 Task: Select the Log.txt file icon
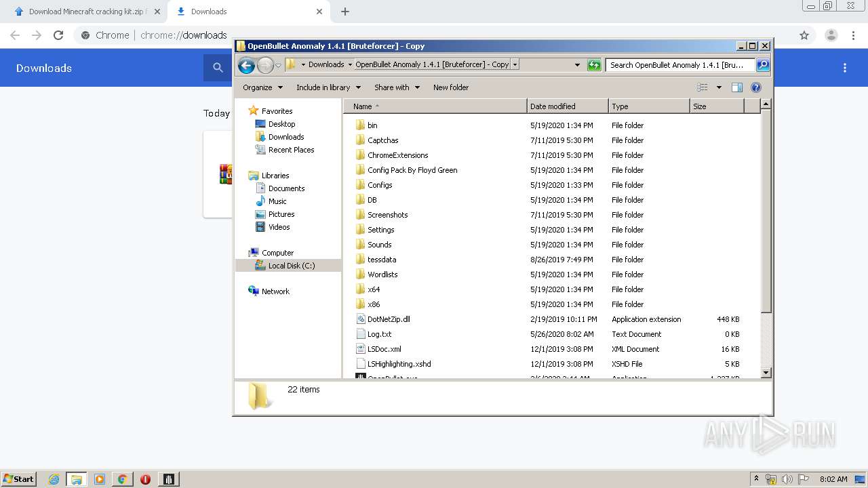point(361,334)
